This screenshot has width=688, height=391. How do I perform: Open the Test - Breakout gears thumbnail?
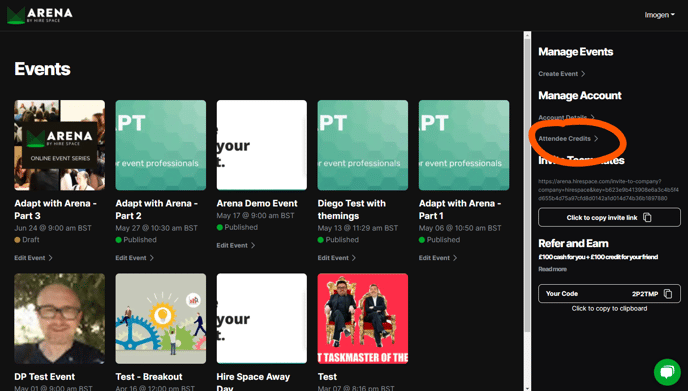[x=161, y=319]
